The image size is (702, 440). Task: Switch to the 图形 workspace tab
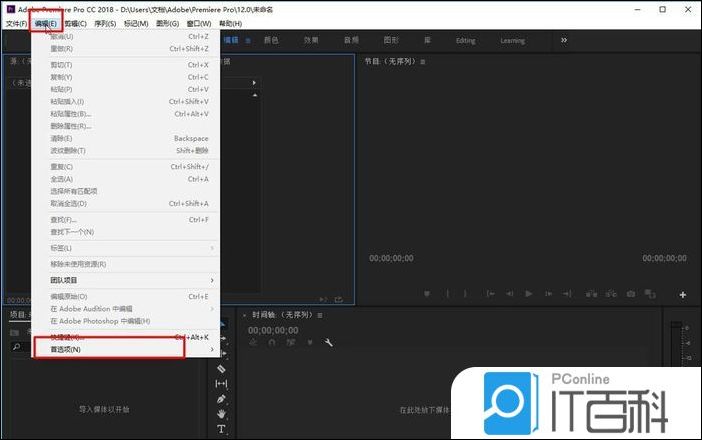[391, 40]
